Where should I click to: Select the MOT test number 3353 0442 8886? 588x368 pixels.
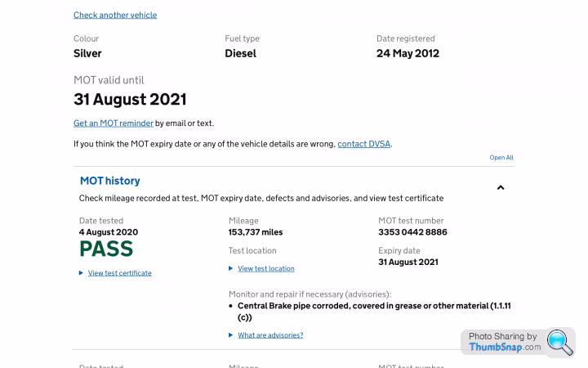(412, 232)
